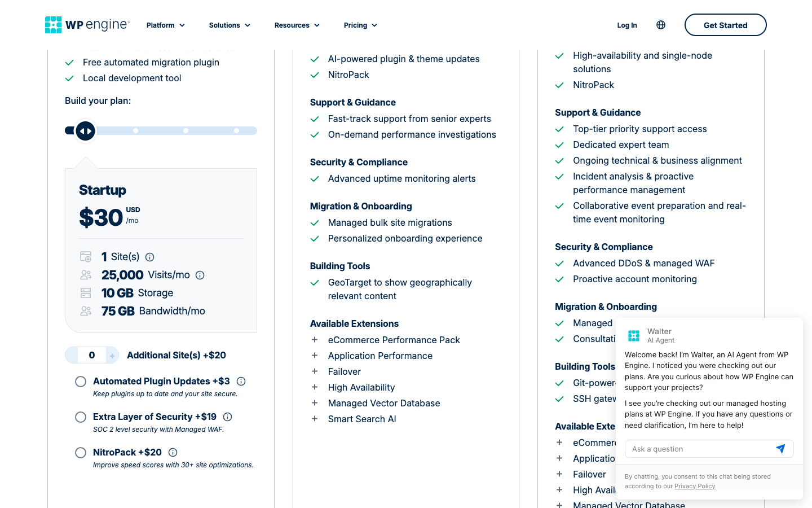
Task: Click the Local development tool text
Action: point(132,78)
